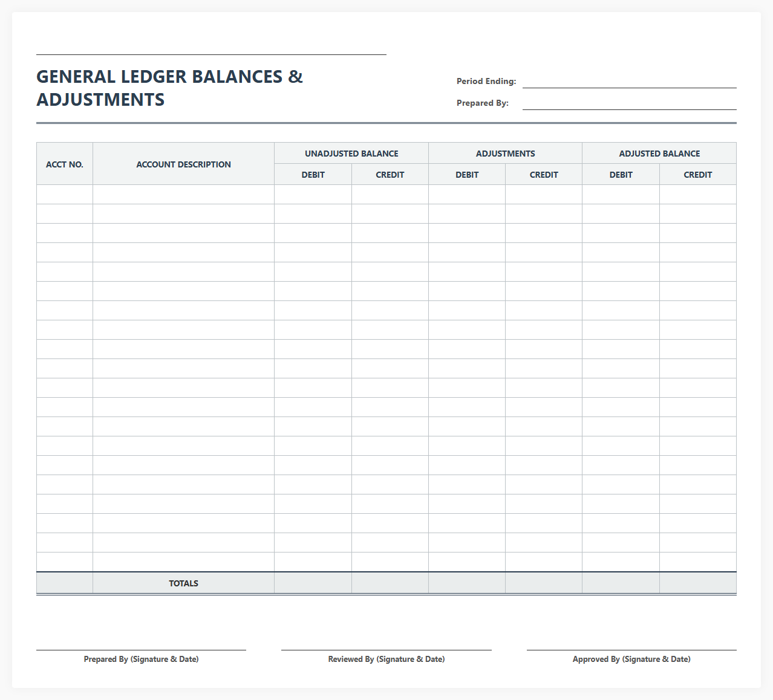Click the Prepared By label in header
The height and width of the screenshot is (700, 773).
(483, 103)
